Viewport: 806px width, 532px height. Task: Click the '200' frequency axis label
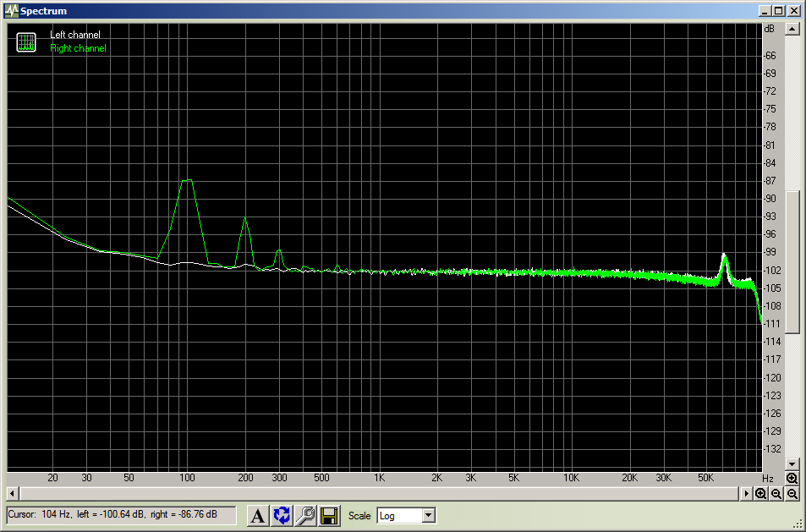[246, 478]
